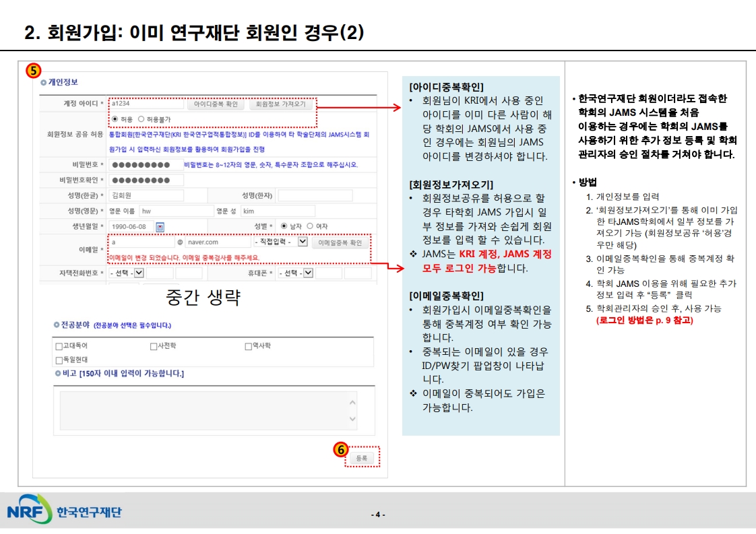Click the 중간 생략 label
Image resolution: width=756 pixels, height=534 pixels.
click(x=203, y=297)
